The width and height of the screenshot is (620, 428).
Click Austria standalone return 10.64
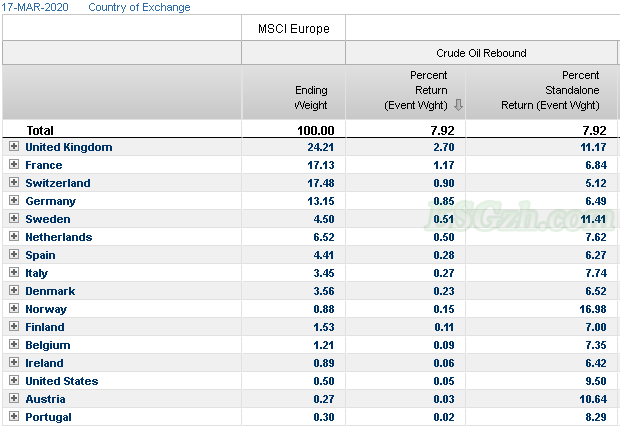(593, 399)
